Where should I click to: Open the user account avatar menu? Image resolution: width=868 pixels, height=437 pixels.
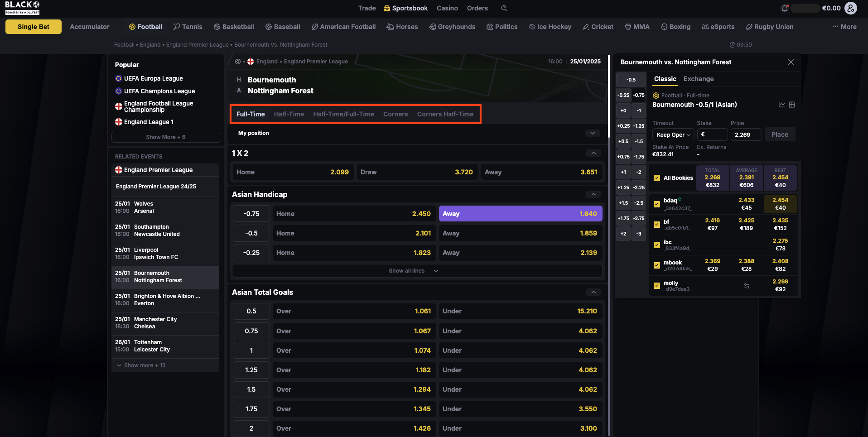pos(851,8)
